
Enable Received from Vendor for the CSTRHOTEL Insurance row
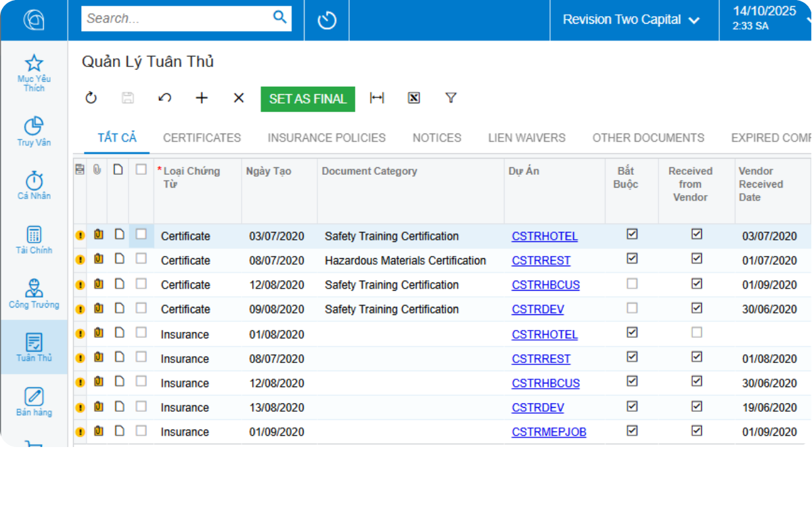point(696,333)
